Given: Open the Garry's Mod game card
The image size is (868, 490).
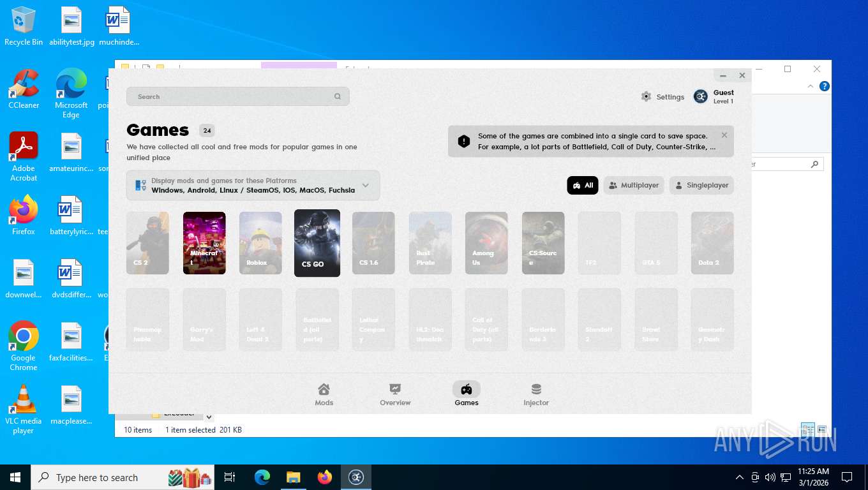Looking at the screenshot, I should (x=204, y=320).
